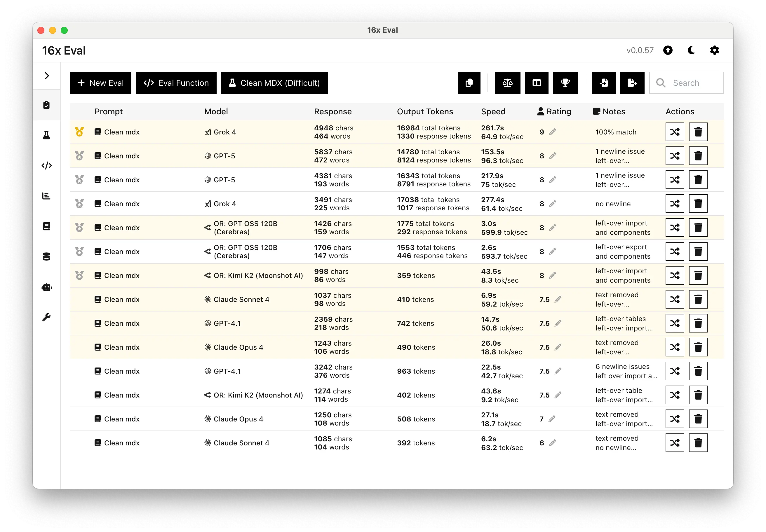
Task: Click the gold medal on Grok 4 row
Action: coord(79,132)
